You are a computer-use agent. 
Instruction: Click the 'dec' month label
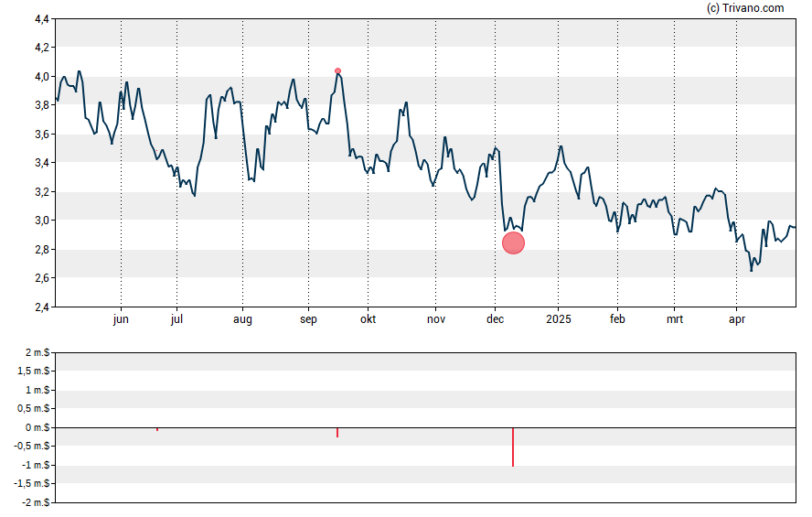tap(495, 319)
